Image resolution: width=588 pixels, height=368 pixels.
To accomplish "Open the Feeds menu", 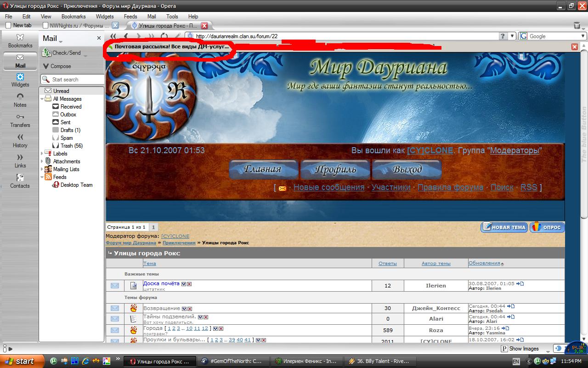I will point(130,16).
